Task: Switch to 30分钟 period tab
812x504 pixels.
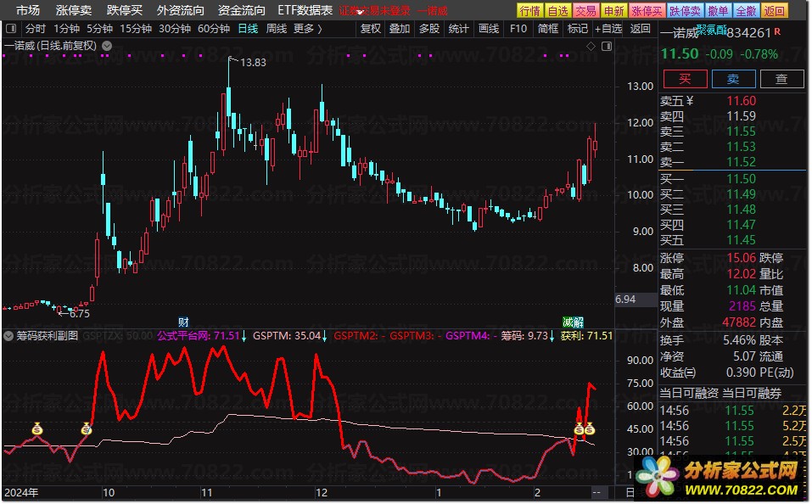Action: tap(175, 29)
